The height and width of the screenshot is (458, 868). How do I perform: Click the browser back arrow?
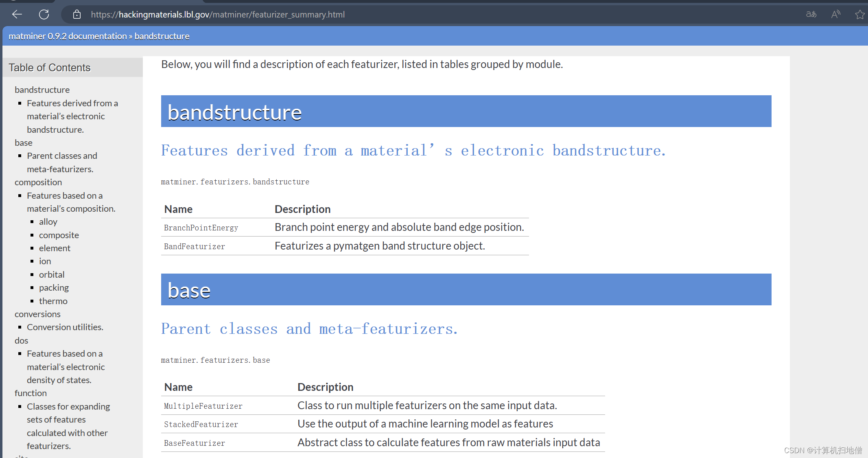click(17, 15)
